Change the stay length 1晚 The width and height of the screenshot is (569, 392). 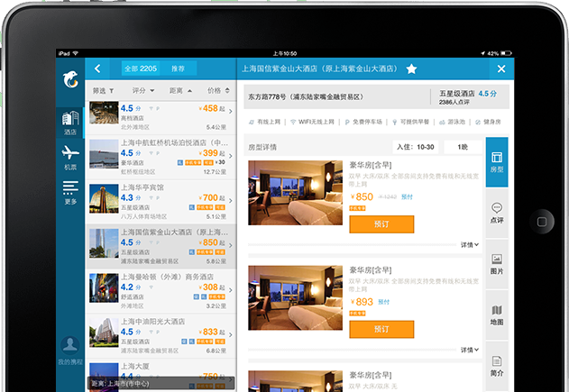(x=463, y=147)
